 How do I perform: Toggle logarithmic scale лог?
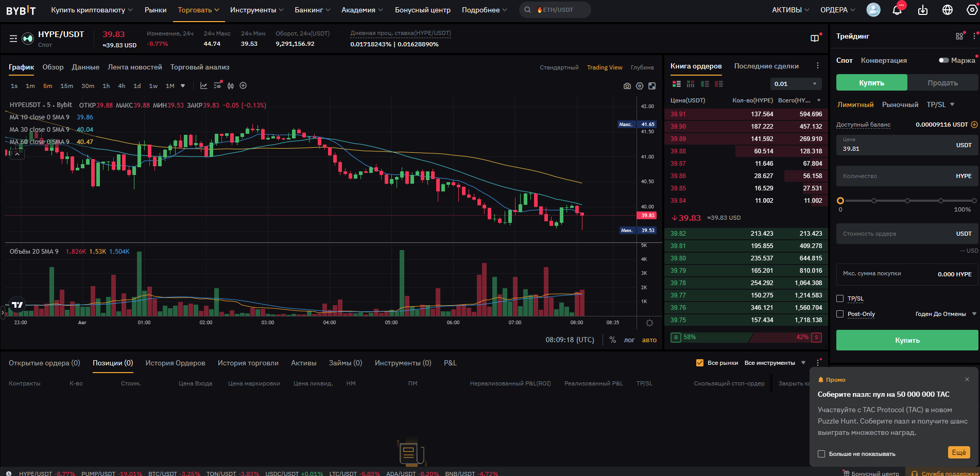tap(629, 340)
